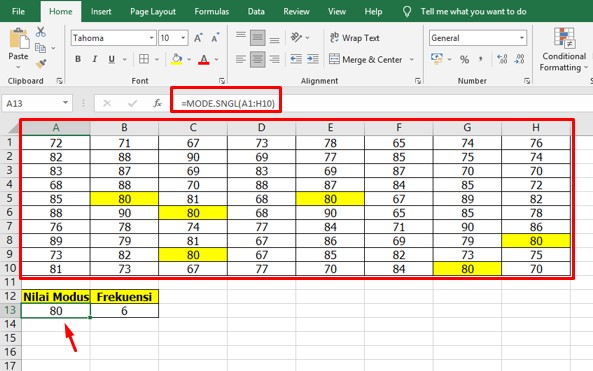The height and width of the screenshot is (371, 593).
Task: Expand the Font Color arrow
Action: point(216,59)
